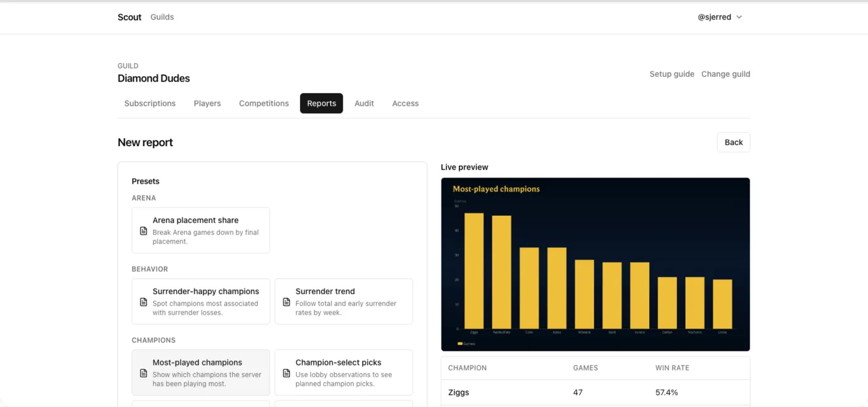The width and height of the screenshot is (868, 407).
Task: Click the Diamond Dudes guild name
Action: [x=154, y=79]
